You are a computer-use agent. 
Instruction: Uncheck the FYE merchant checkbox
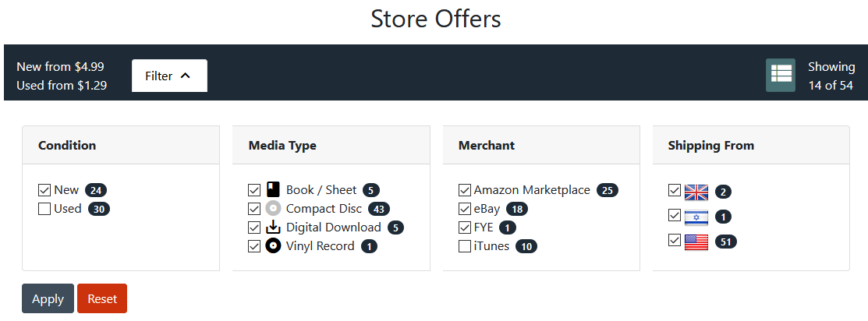pyautogui.click(x=465, y=228)
